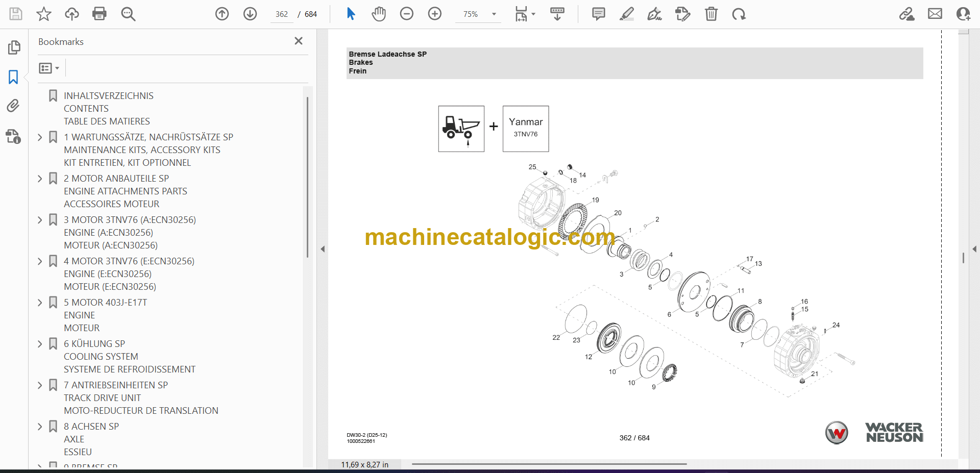Click the page number input field
Image resolution: width=980 pixels, height=473 pixels.
coord(282,14)
